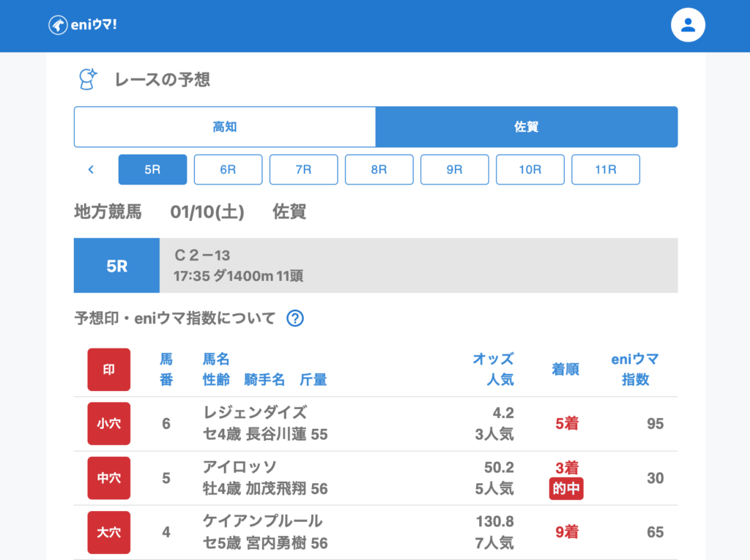The width and height of the screenshot is (750, 560).
Task: Click the 中穴 mark badge
Action: tap(109, 478)
